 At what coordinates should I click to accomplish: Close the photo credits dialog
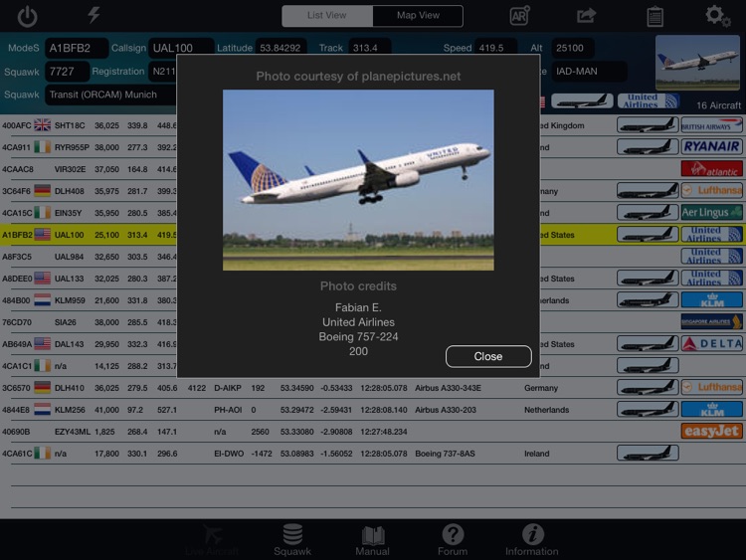488,356
